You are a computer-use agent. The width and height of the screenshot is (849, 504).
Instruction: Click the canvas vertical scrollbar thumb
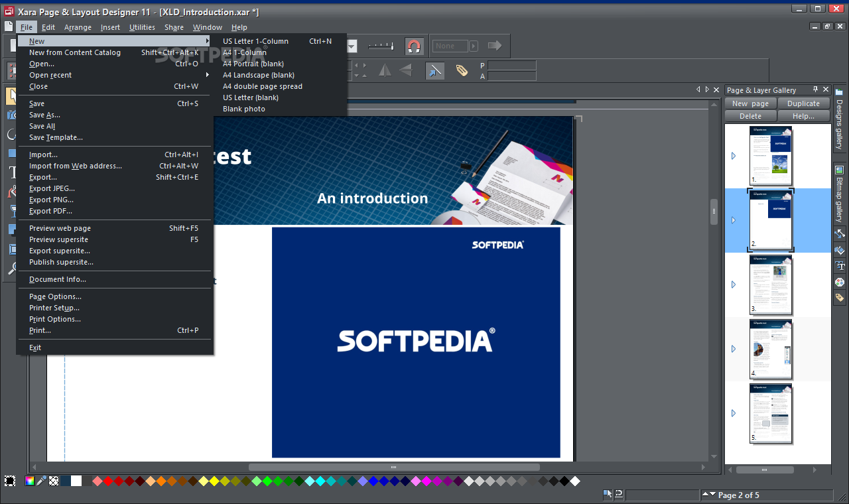pos(714,212)
